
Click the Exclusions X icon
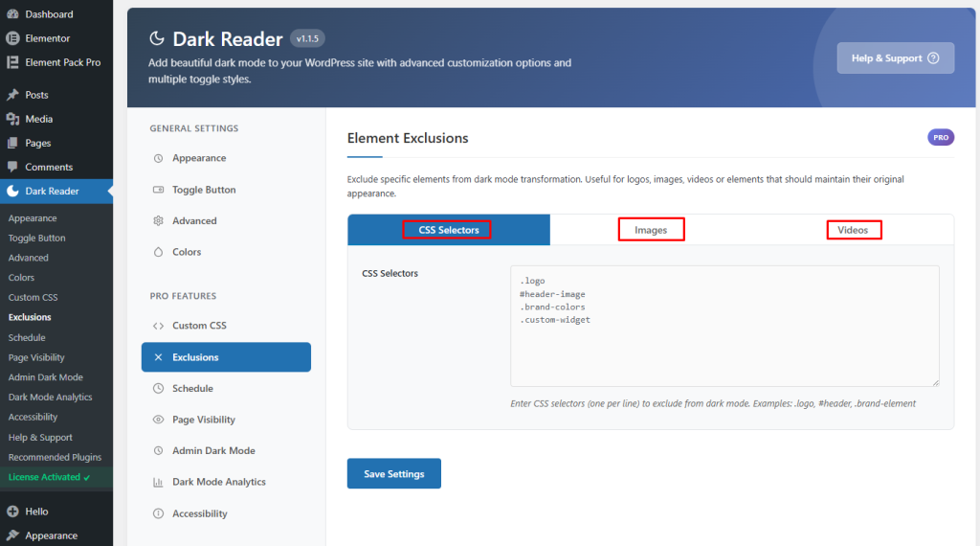coord(158,357)
